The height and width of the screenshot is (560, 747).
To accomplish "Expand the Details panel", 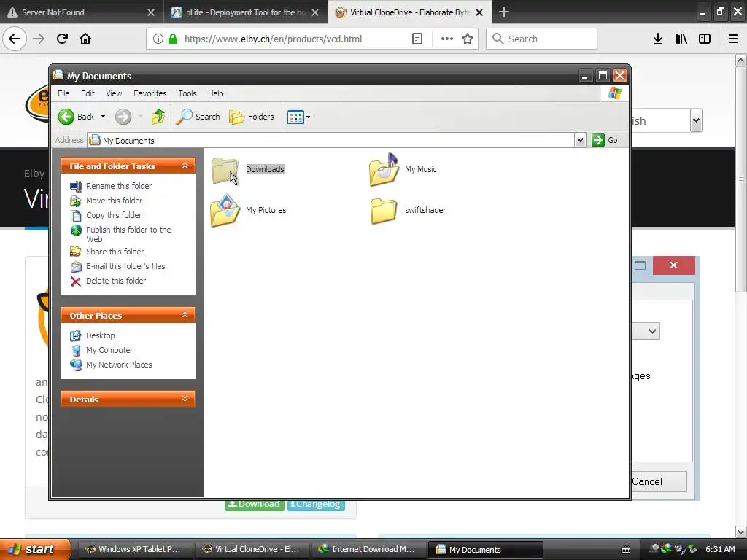I will pyautogui.click(x=185, y=399).
